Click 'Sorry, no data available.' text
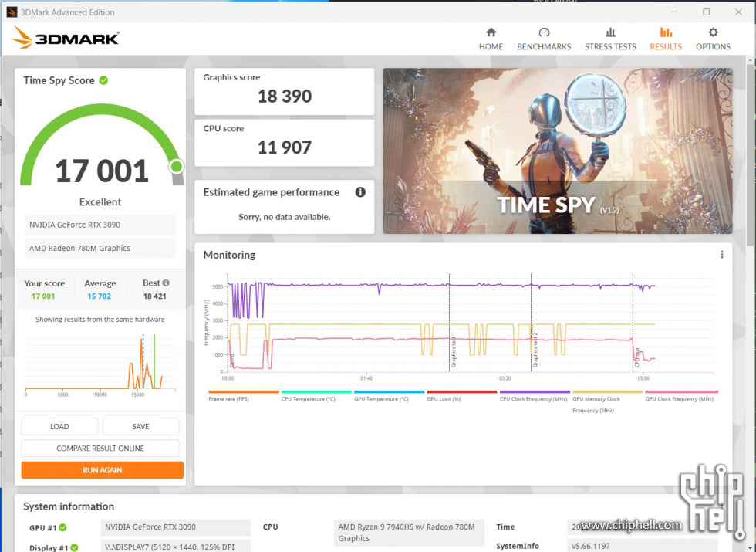 [285, 217]
